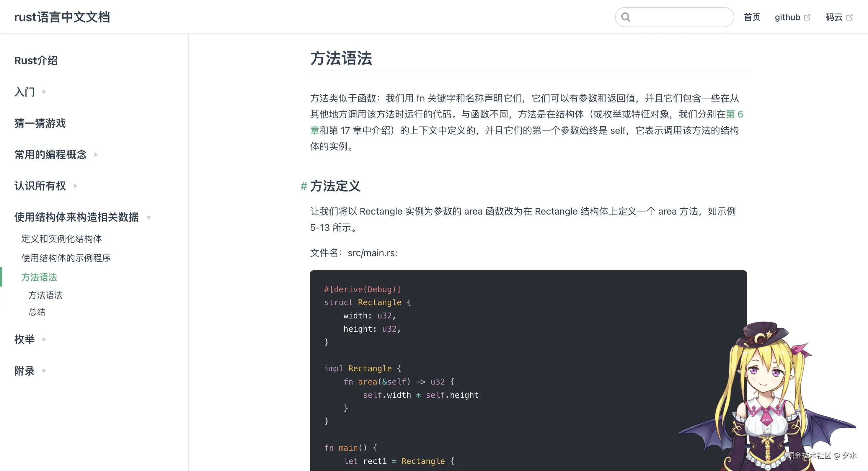This screenshot has height=471, width=868.
Task: Open 定义和实例化结构体 page
Action: click(x=61, y=239)
